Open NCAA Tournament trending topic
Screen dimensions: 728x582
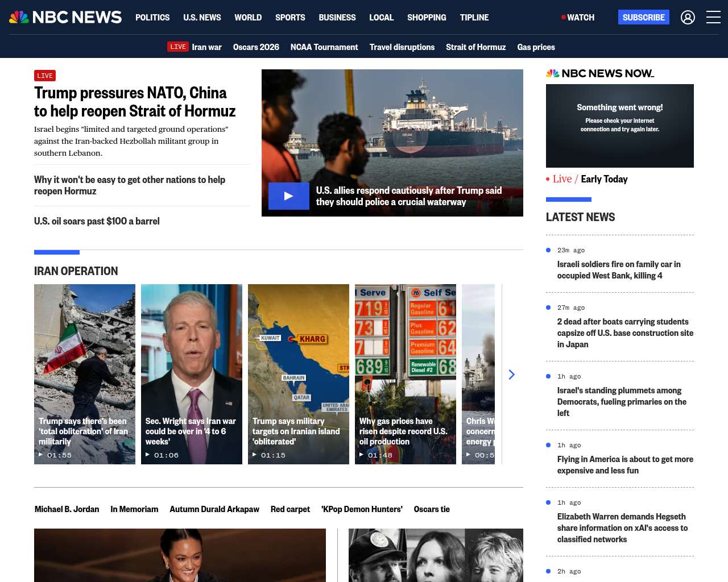324,47
